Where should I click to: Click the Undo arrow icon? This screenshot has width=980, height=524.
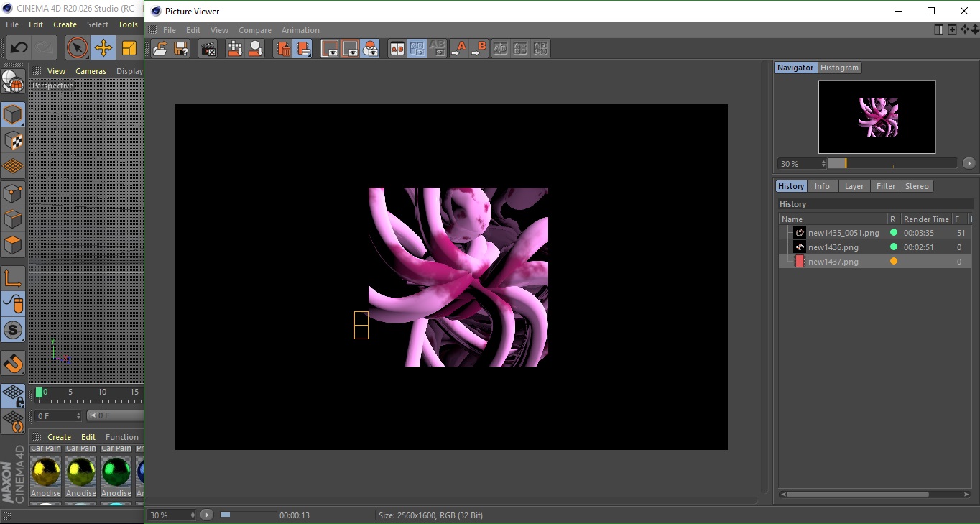click(x=19, y=48)
